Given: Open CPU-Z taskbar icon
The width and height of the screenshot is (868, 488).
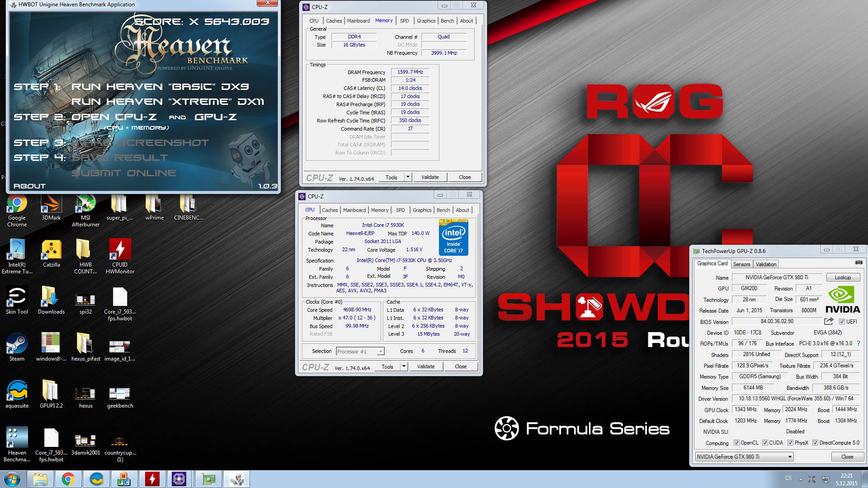Looking at the screenshot, I should click(179, 479).
